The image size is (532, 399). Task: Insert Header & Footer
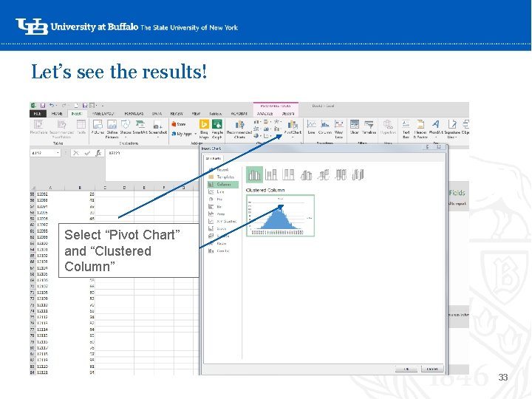[x=420, y=129]
